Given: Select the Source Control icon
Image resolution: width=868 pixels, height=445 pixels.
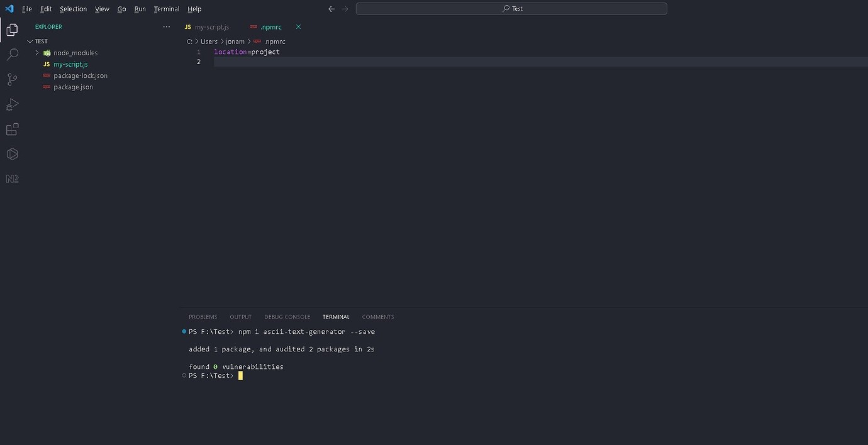Looking at the screenshot, I should [x=12, y=79].
